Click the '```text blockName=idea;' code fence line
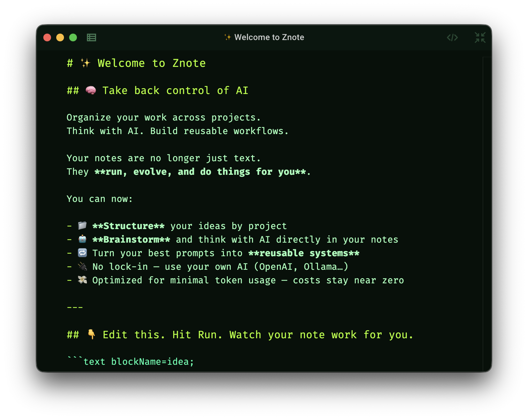Viewport: 528px width, 420px height. click(x=130, y=362)
